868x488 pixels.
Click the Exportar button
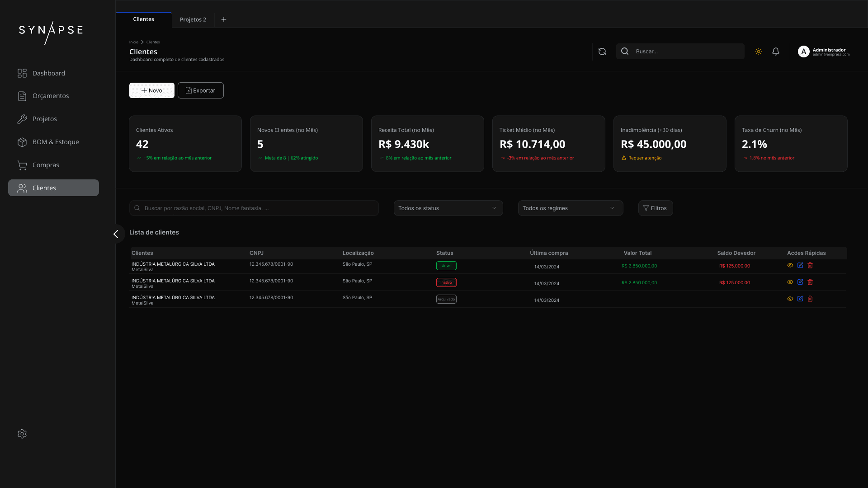200,90
